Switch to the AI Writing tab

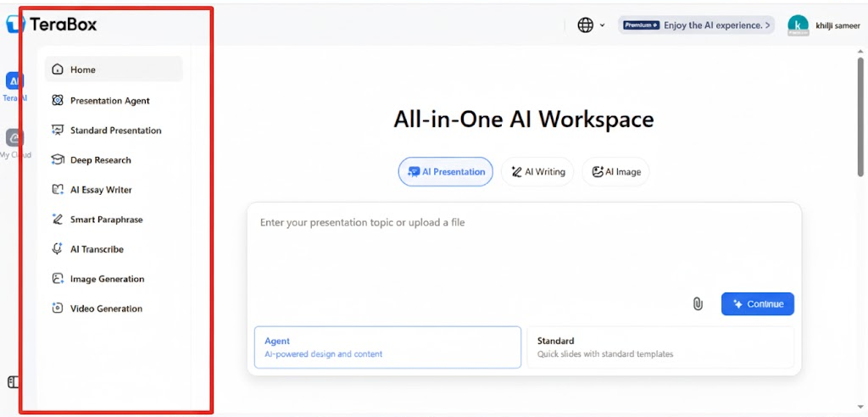pos(537,172)
